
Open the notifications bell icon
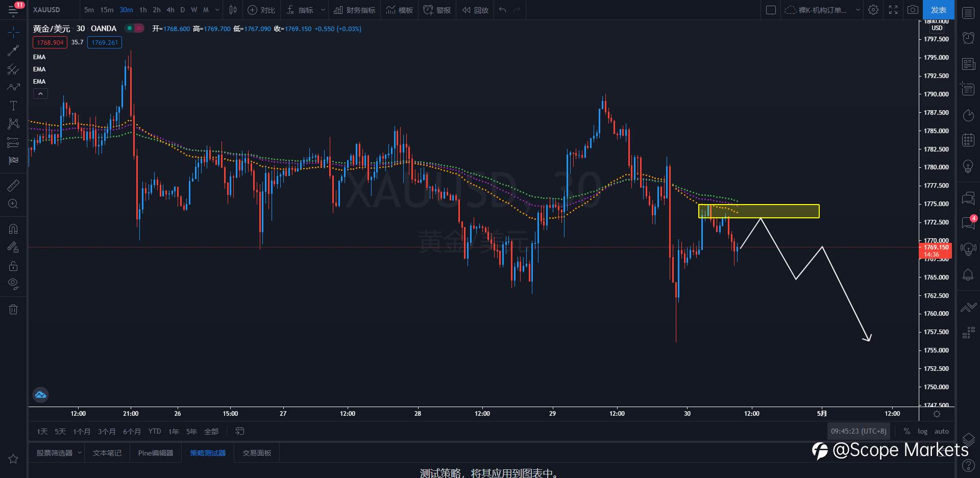click(x=968, y=275)
